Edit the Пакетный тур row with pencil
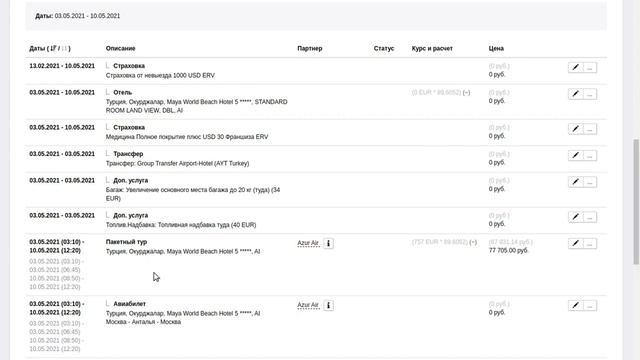The image size is (640, 360). pos(576,244)
